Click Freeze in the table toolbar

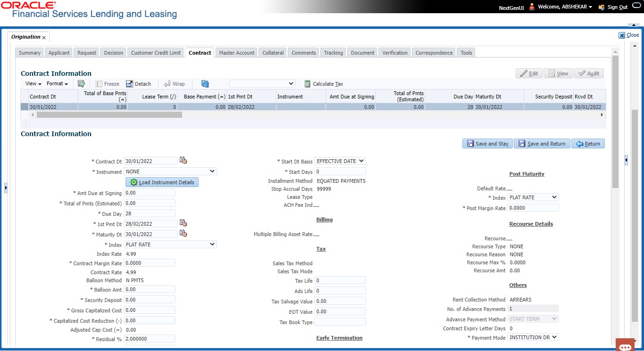108,84
